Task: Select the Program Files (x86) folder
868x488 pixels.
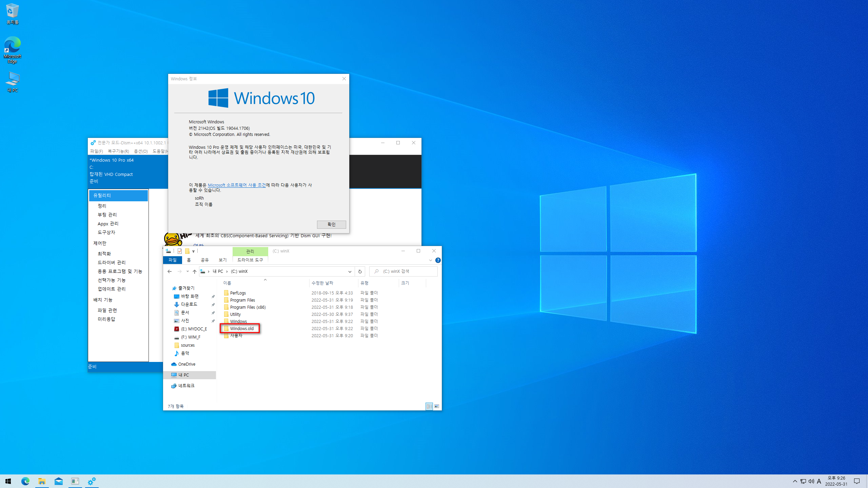Action: [248, 307]
